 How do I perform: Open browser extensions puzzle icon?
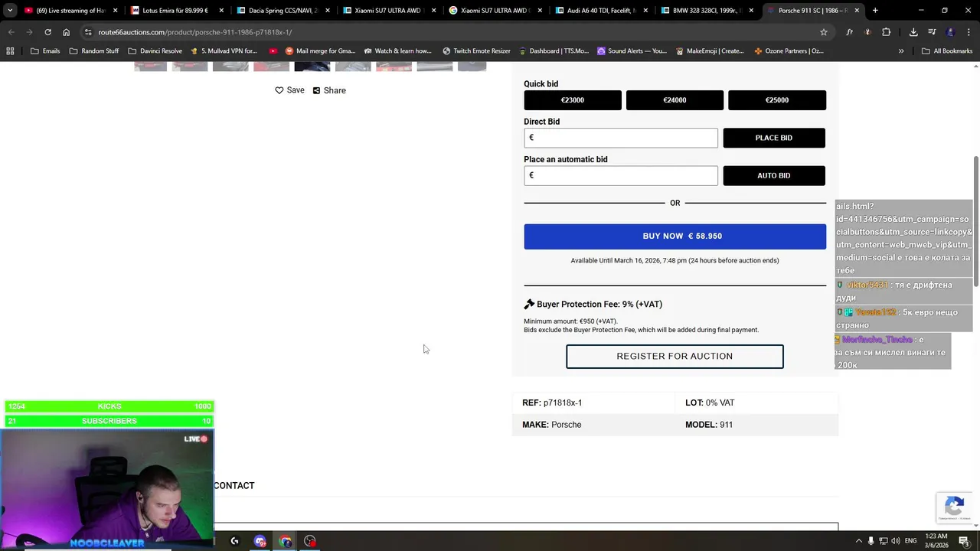pyautogui.click(x=886, y=32)
